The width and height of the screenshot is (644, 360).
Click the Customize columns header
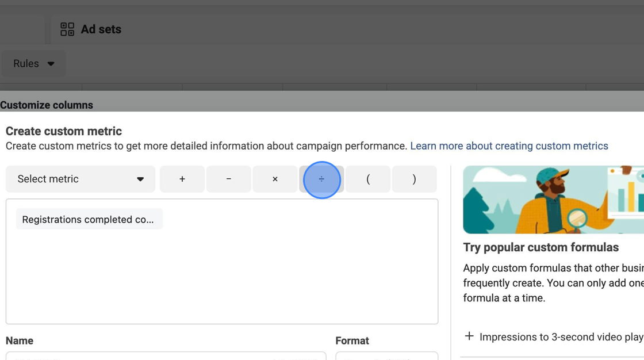click(47, 105)
